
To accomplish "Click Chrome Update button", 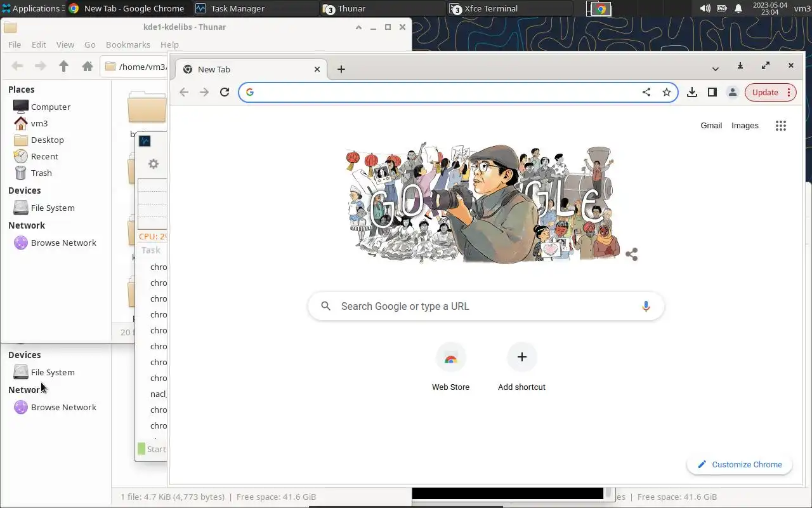I will (x=765, y=92).
